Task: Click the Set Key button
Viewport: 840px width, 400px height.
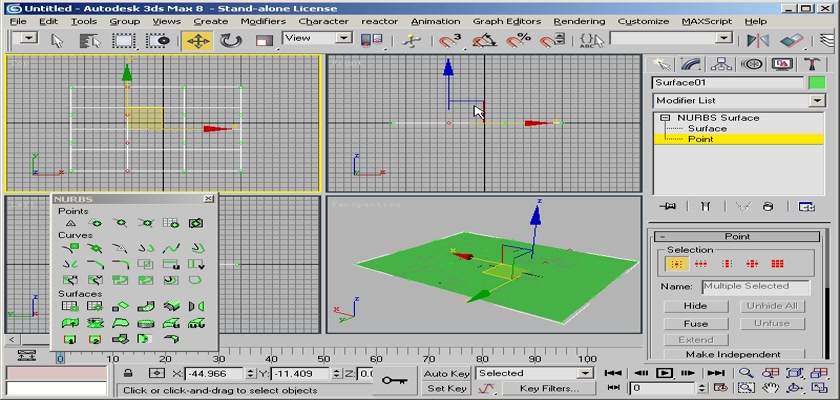Action: (x=446, y=388)
